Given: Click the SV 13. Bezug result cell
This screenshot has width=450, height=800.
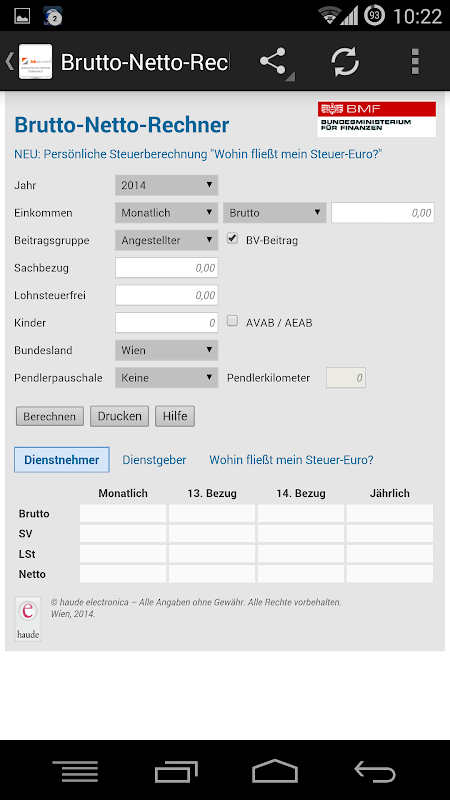Looking at the screenshot, I should tap(212, 534).
